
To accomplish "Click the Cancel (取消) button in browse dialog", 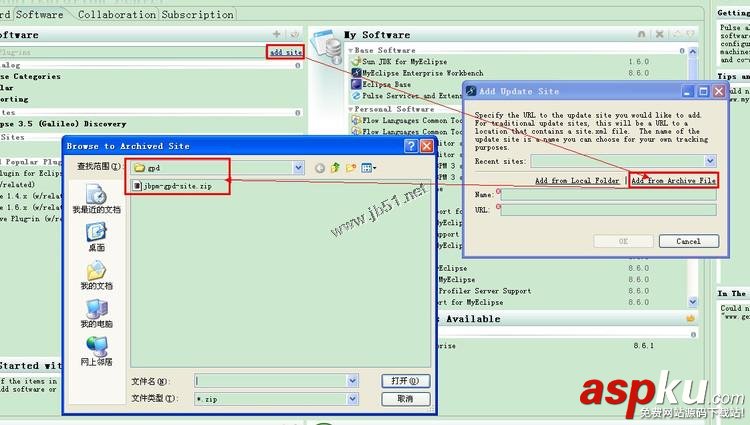I will pos(405,399).
